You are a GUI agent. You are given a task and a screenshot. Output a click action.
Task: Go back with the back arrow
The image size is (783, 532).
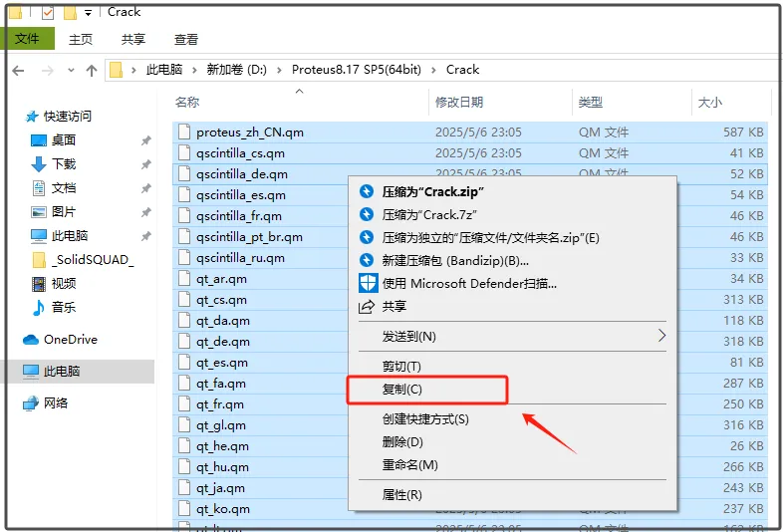pos(19,71)
